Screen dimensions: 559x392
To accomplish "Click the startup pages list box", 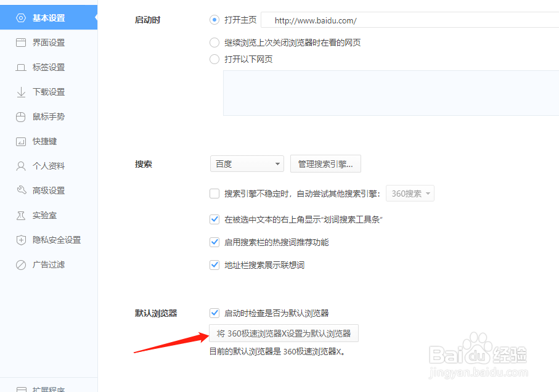I will [x=391, y=93].
